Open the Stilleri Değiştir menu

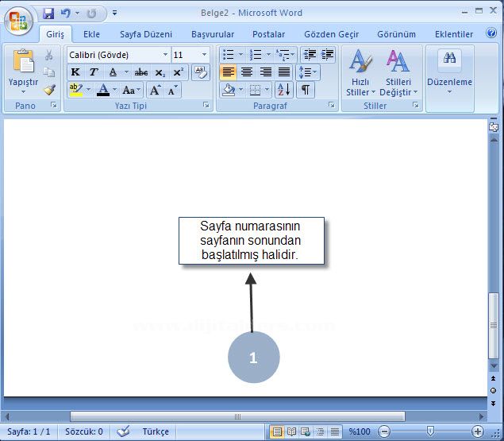pyautogui.click(x=398, y=73)
